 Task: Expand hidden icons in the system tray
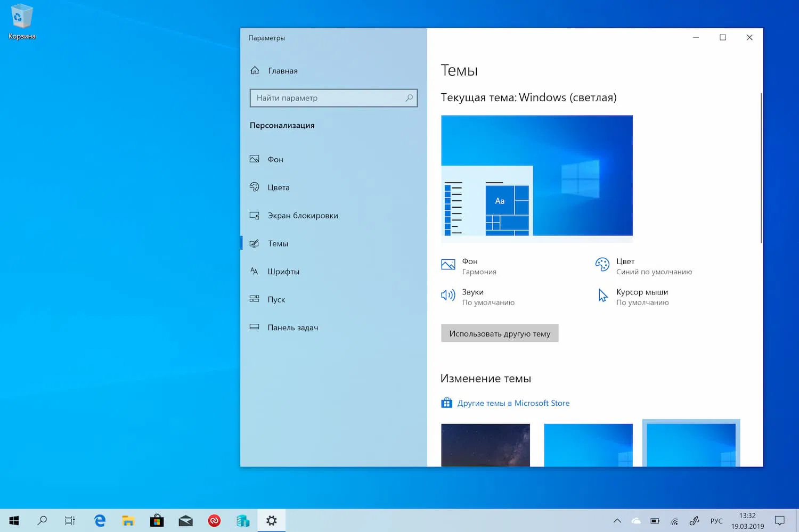[x=617, y=520]
